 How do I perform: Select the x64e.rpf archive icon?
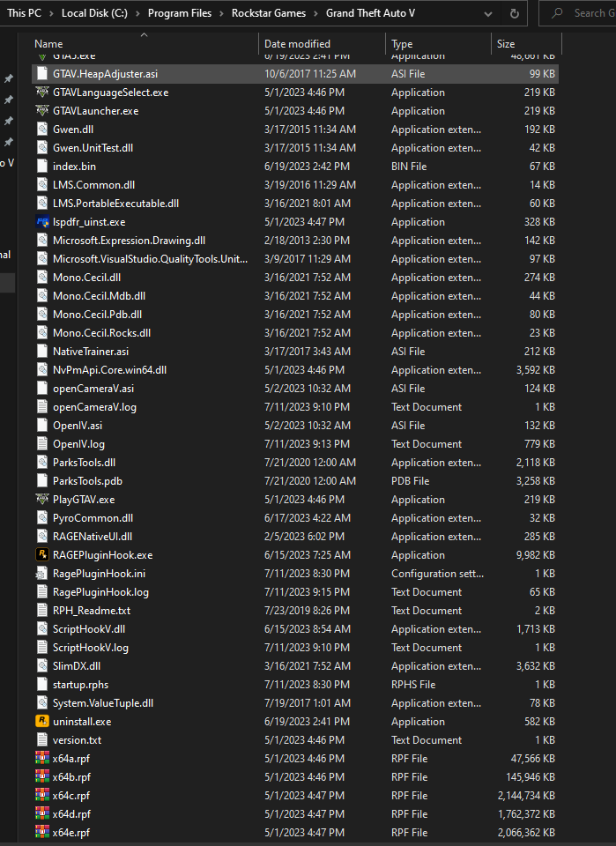point(42,832)
